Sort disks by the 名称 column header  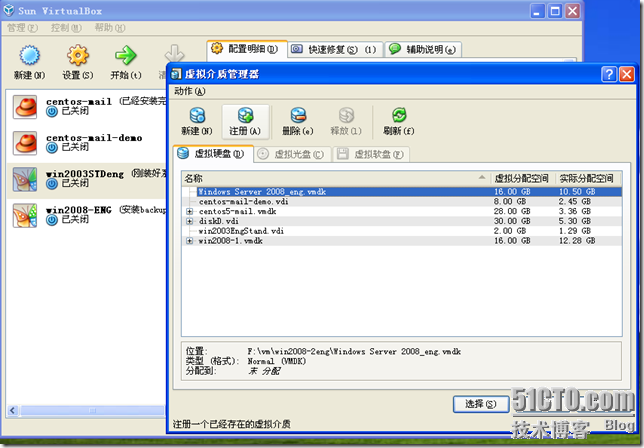point(336,179)
